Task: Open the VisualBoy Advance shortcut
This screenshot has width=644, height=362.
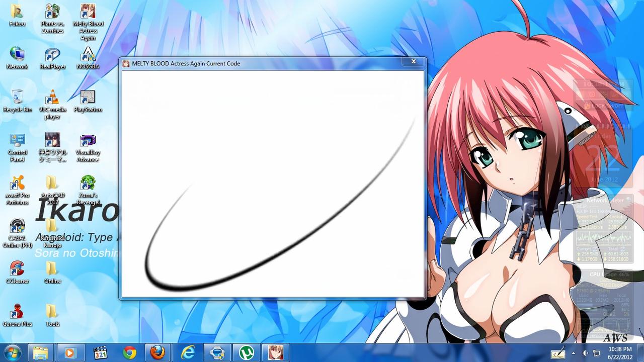Action: tap(88, 141)
